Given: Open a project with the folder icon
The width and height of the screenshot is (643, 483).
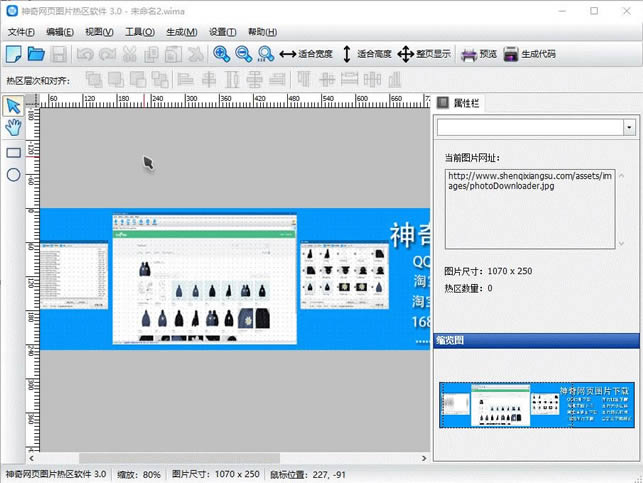Looking at the screenshot, I should pyautogui.click(x=36, y=54).
